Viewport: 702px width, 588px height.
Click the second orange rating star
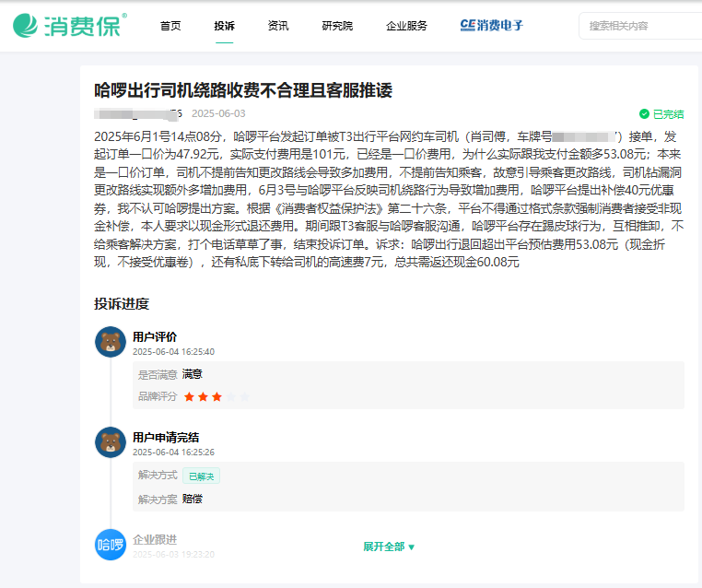pos(204,397)
